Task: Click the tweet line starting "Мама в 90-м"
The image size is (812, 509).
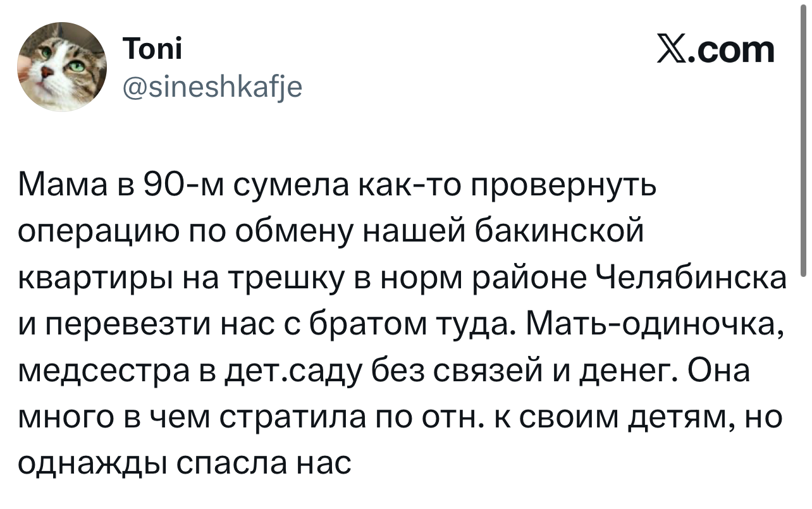Action: [x=336, y=187]
